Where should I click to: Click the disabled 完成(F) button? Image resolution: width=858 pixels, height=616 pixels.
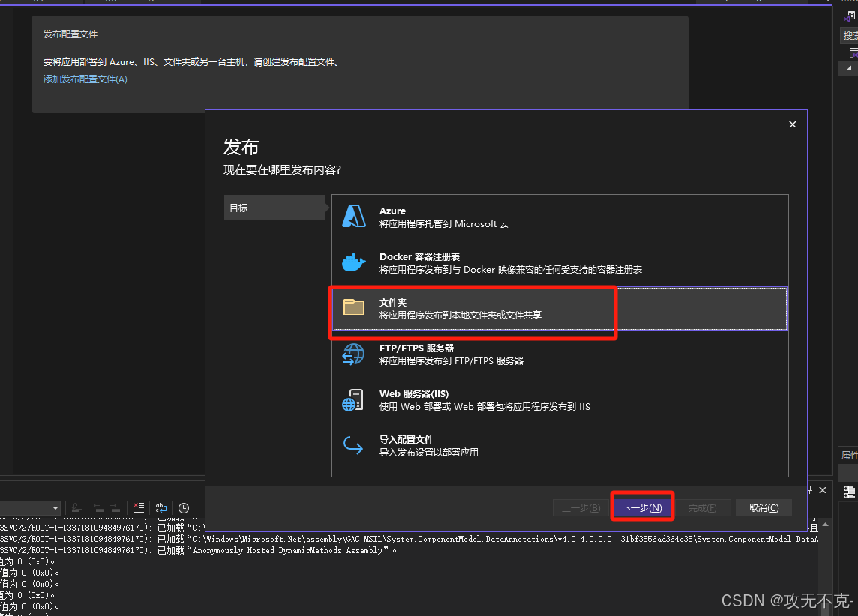[x=703, y=508]
